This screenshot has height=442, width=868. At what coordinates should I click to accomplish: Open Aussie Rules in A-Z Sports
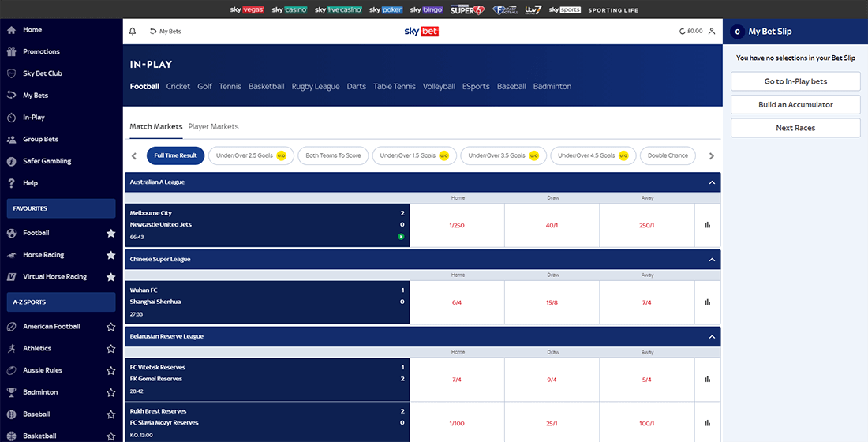43,370
